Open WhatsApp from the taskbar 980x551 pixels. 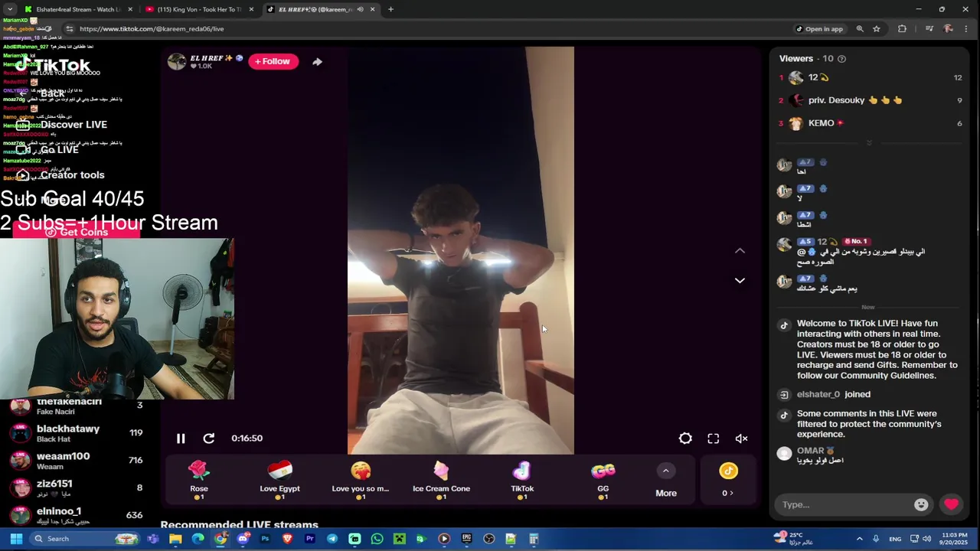click(x=377, y=539)
